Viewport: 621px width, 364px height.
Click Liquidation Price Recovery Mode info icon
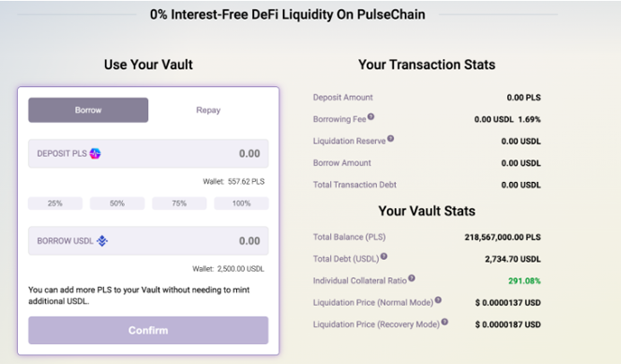445,322
